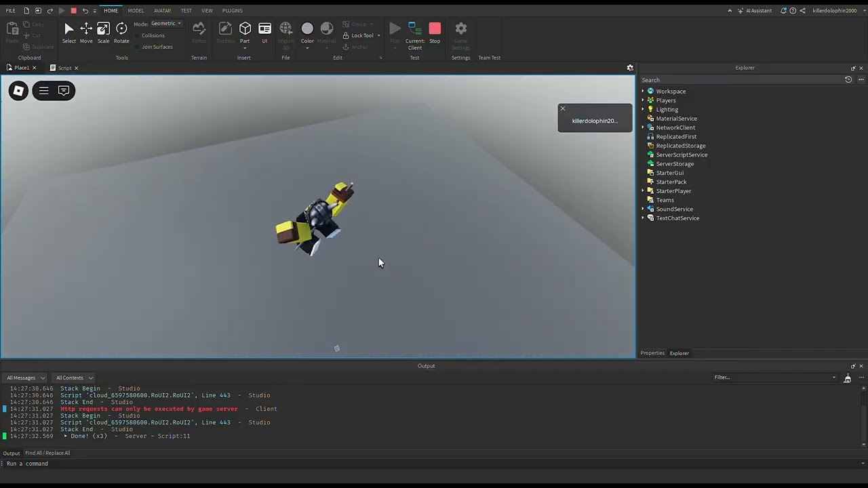
Task: Switch to the VIEW ribbon tab
Action: coord(207,11)
